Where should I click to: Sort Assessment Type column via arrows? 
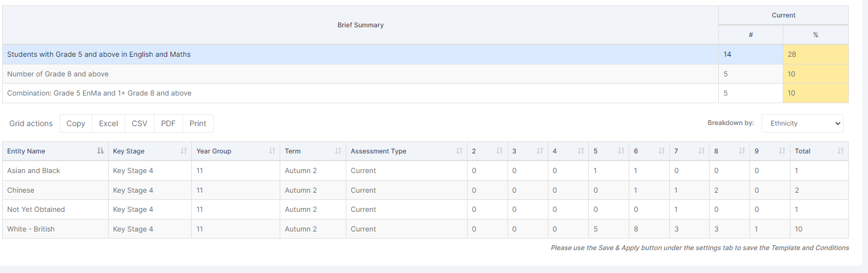(x=459, y=151)
